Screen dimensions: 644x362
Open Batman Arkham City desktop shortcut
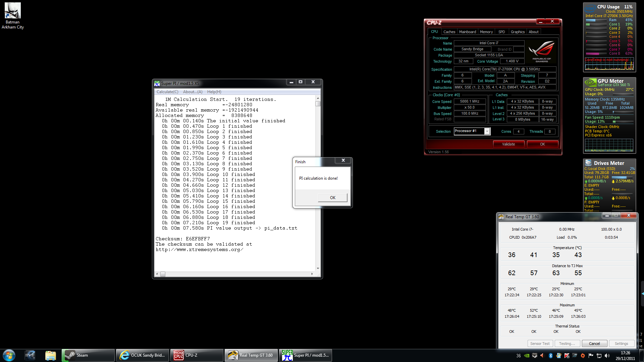(13, 16)
